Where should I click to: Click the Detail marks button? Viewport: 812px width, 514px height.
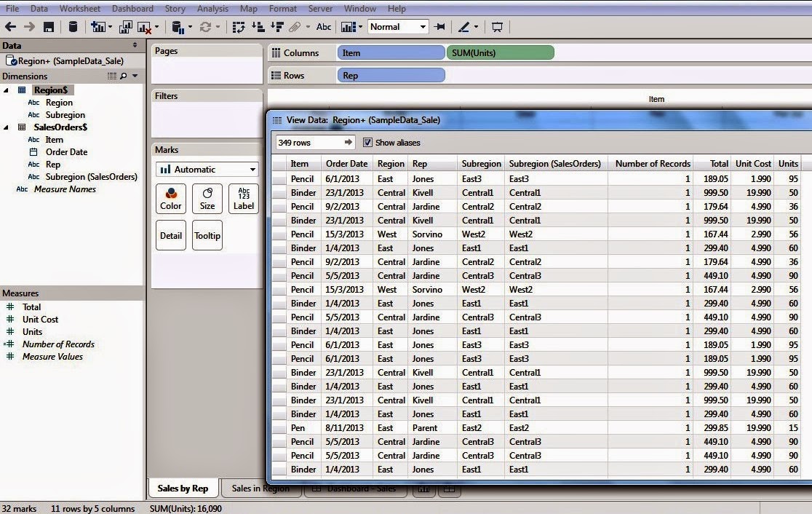171,235
